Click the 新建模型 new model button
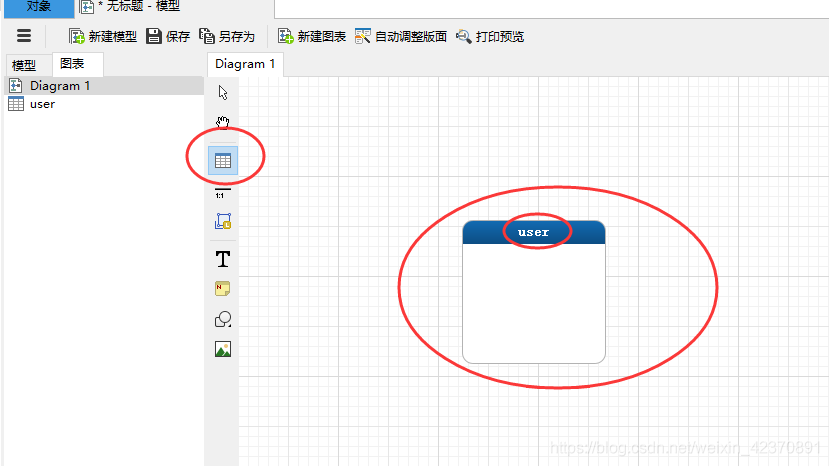 click(x=103, y=36)
